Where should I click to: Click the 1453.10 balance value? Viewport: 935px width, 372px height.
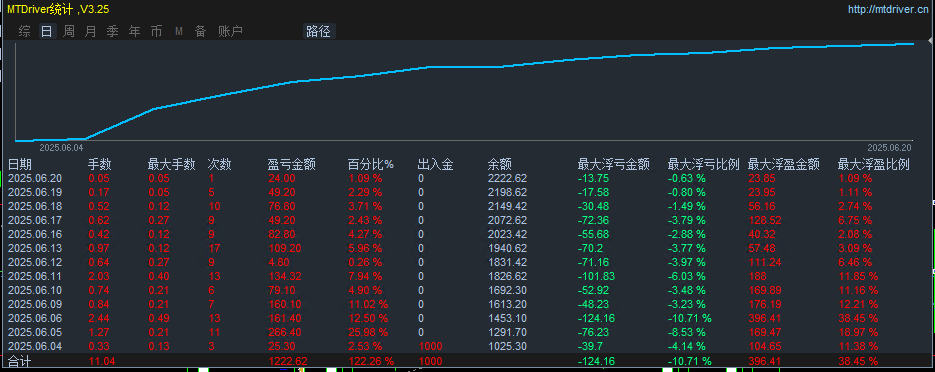pos(507,318)
